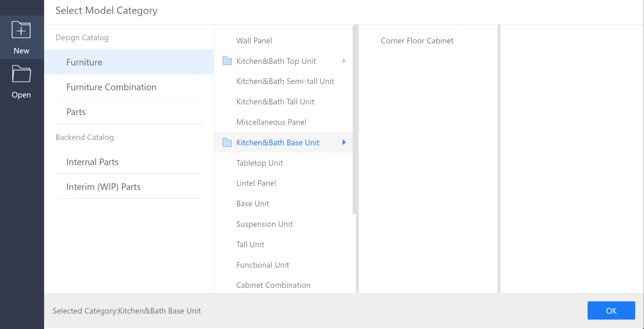Viewport: 644px width, 329px height.
Task: Click folder icon beside Kitchen&Bath Top Unit
Action: tap(227, 61)
